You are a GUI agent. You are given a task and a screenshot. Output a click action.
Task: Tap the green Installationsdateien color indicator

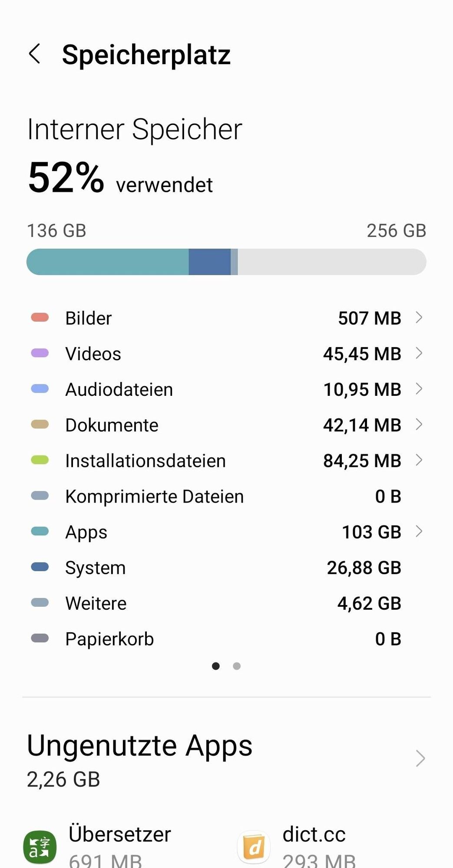40,460
